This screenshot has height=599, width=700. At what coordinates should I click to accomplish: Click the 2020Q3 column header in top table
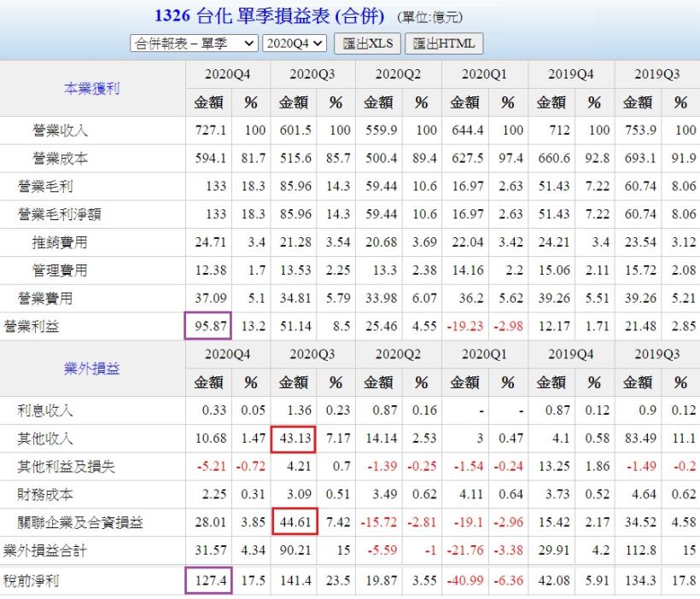(312, 74)
